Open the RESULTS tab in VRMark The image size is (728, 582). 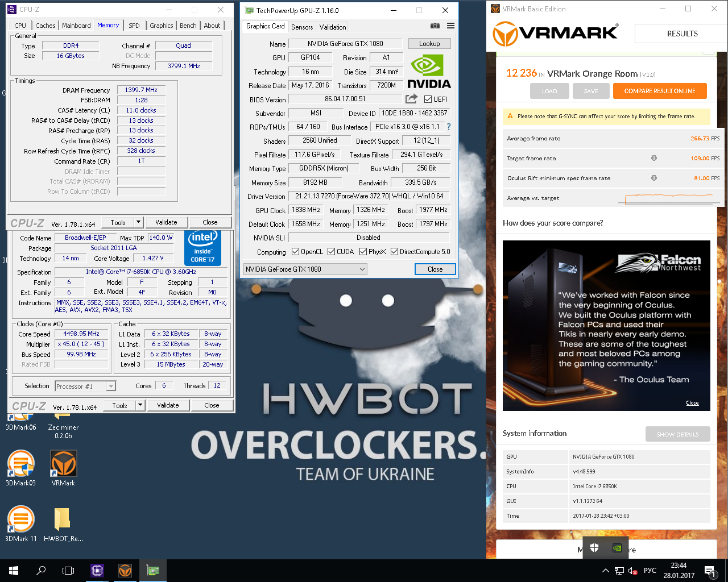682,34
